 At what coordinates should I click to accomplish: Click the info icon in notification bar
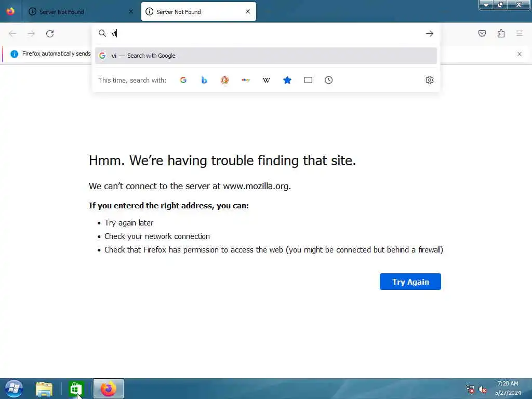pos(14,54)
